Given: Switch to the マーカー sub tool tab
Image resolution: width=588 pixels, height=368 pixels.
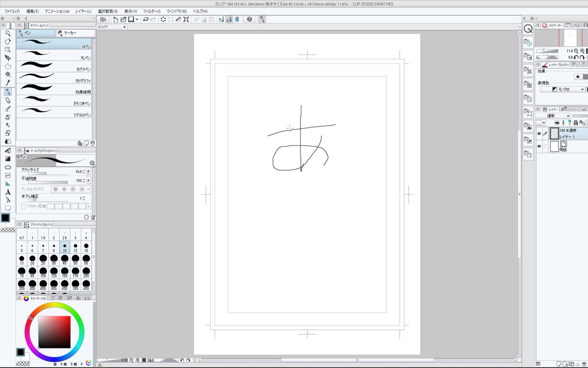Looking at the screenshot, I should 74,33.
